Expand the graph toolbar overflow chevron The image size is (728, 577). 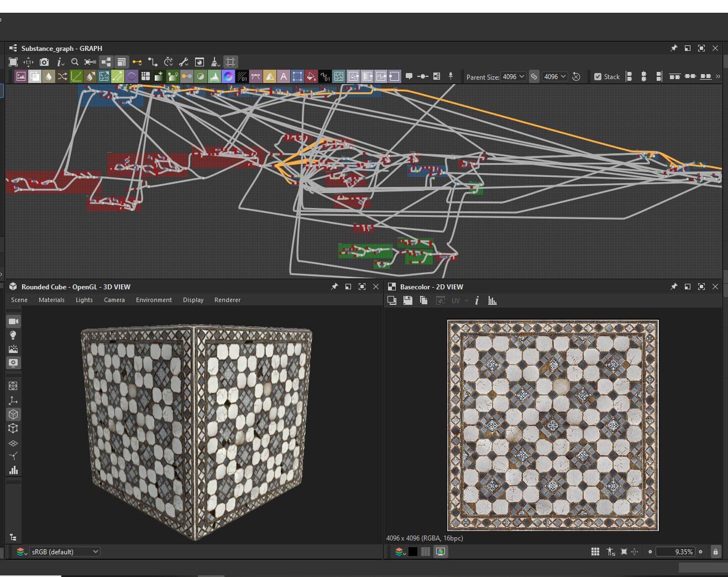point(718,76)
